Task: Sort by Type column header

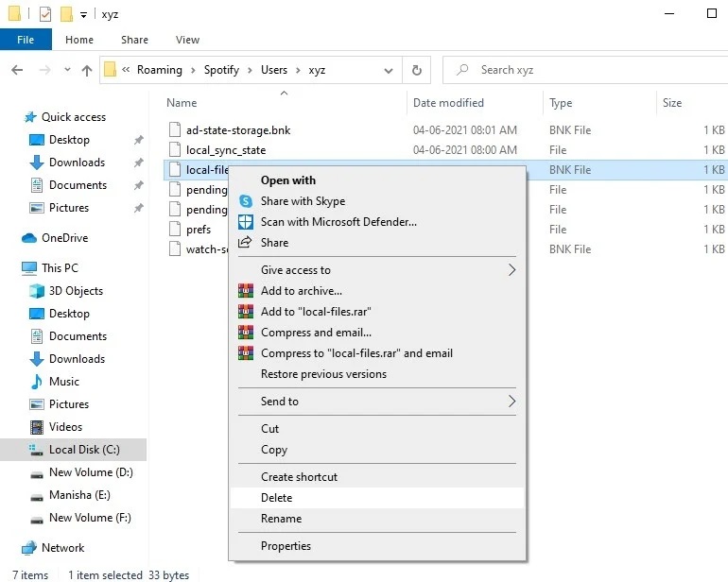Action: (561, 103)
